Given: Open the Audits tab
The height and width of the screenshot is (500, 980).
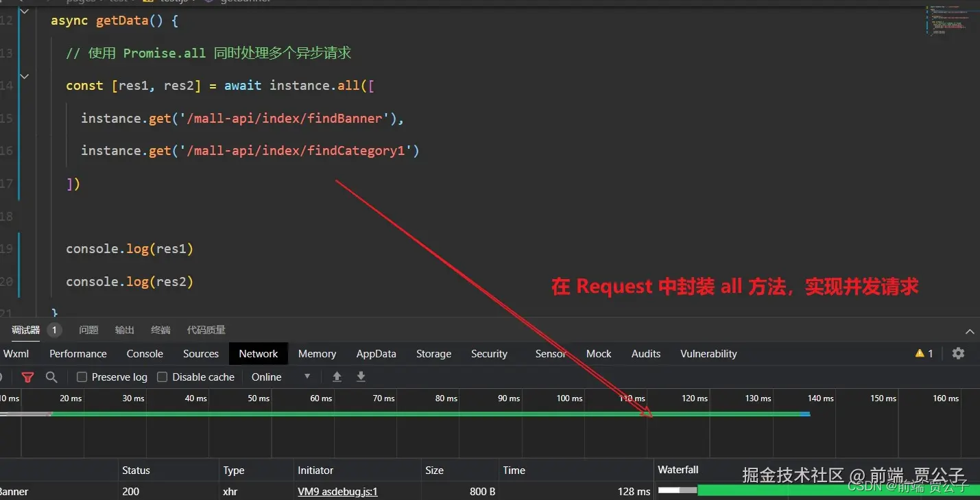Looking at the screenshot, I should [x=646, y=354].
